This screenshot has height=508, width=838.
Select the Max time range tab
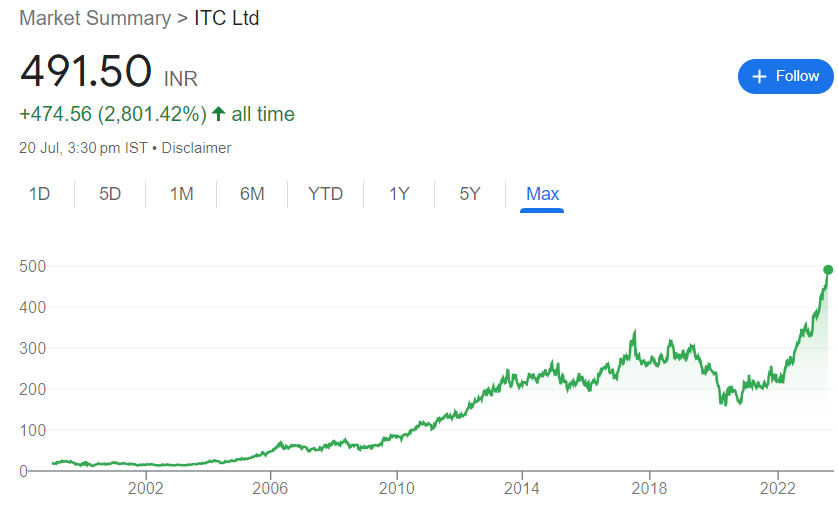[542, 194]
